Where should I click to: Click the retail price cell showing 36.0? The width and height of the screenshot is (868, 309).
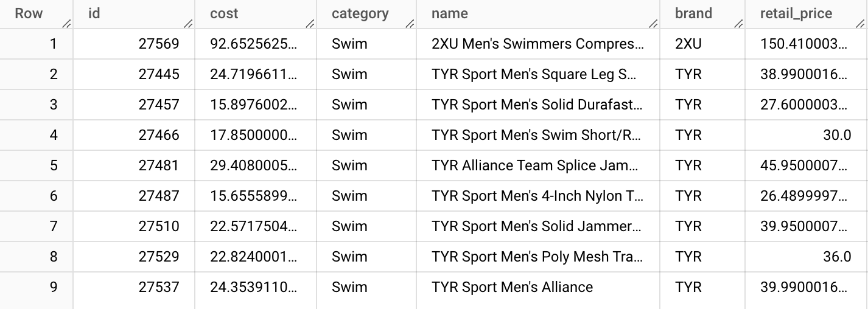tap(837, 257)
